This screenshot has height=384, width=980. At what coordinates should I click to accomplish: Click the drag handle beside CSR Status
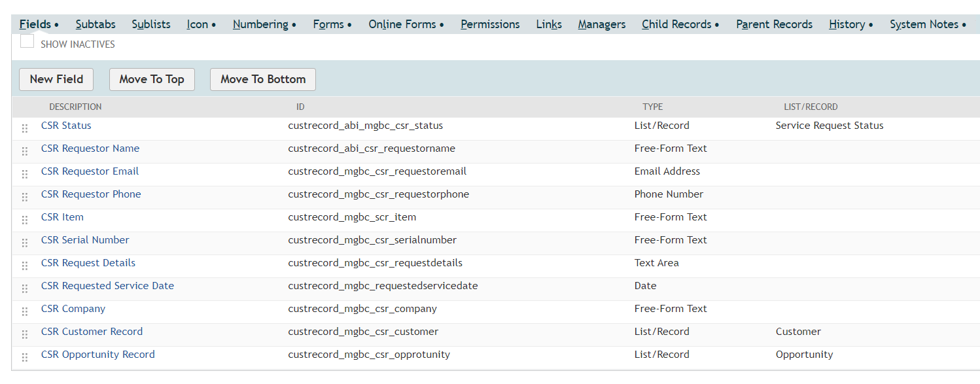[x=25, y=128]
